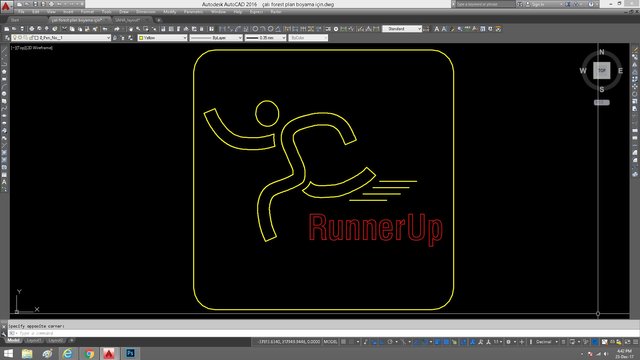Select the Ellipse draw tool
Screen dimensions: 640x360
4,116
